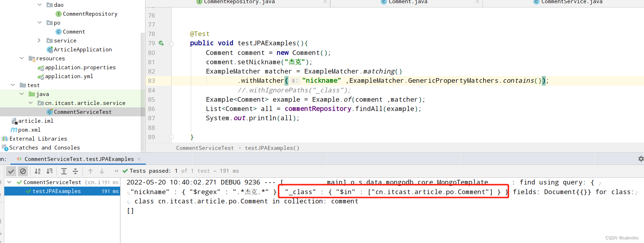Click commented withIgnorePaths line 84
Image resolution: width=644 pixels, height=243 pixels.
pyautogui.click(x=294, y=90)
